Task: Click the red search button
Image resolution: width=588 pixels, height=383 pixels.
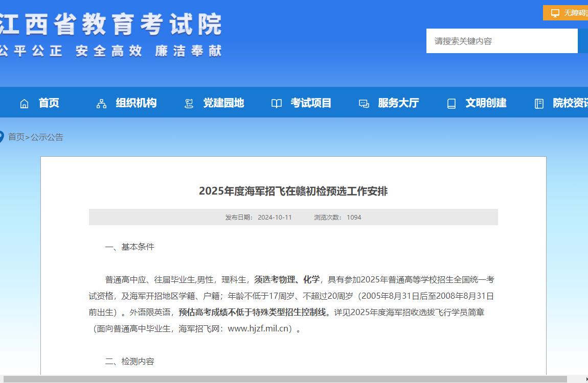Action: pyautogui.click(x=583, y=41)
